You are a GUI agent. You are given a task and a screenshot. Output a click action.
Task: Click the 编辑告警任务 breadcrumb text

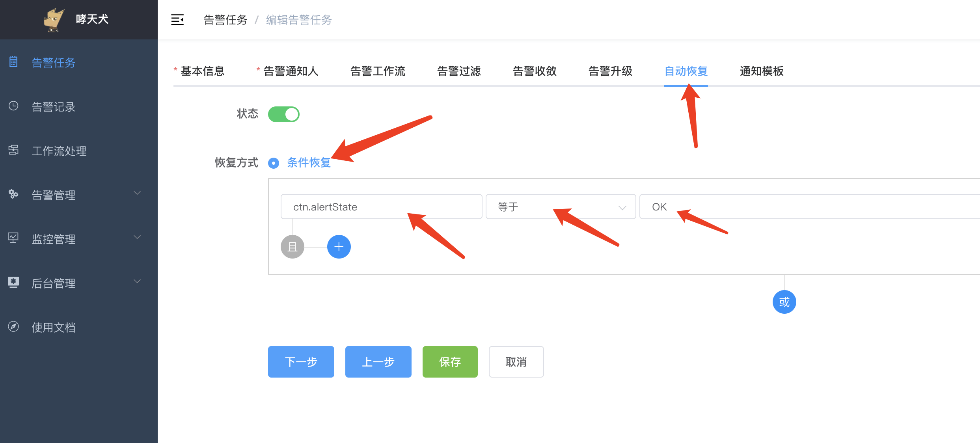(299, 20)
